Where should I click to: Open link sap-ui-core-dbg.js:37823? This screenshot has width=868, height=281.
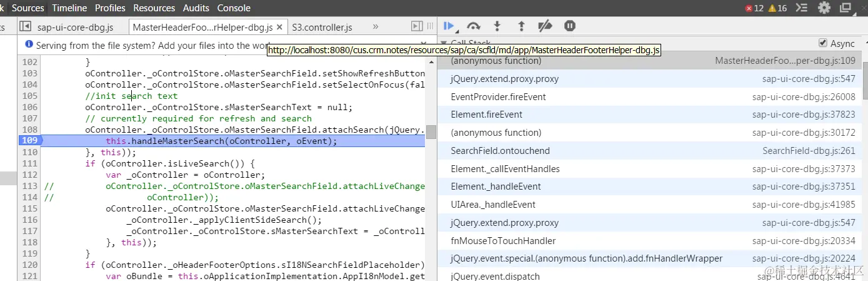click(x=804, y=115)
